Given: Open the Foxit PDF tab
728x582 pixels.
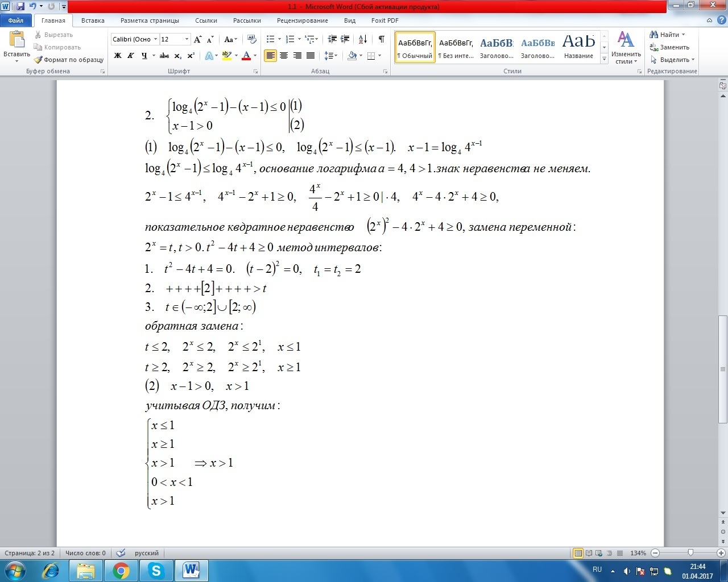Looking at the screenshot, I should pyautogui.click(x=385, y=20).
